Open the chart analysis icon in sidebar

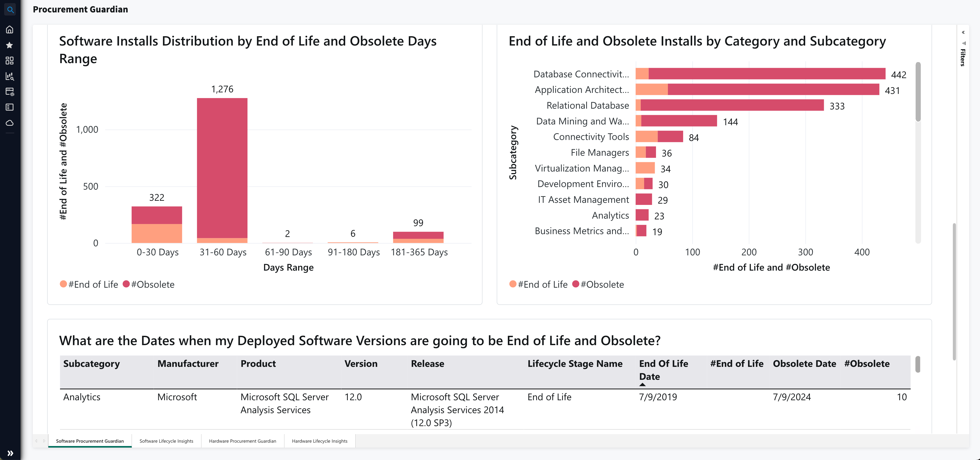(x=10, y=76)
